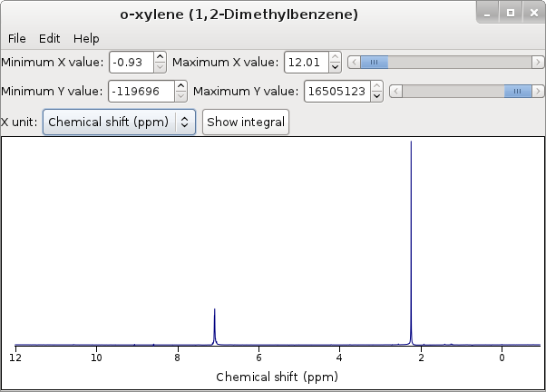Viewport: 546px width, 392px height.
Task: Click the Minimum Y value field
Action: coord(141,92)
